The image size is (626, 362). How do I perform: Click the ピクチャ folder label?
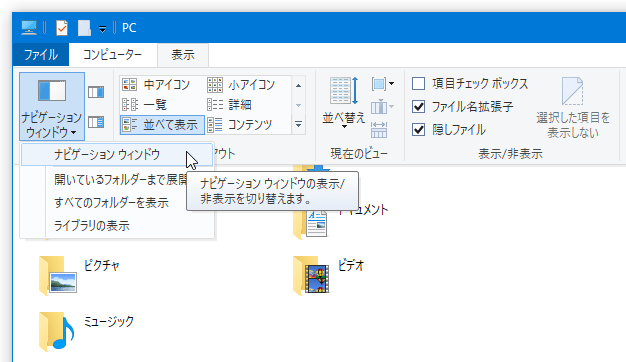[x=101, y=265]
